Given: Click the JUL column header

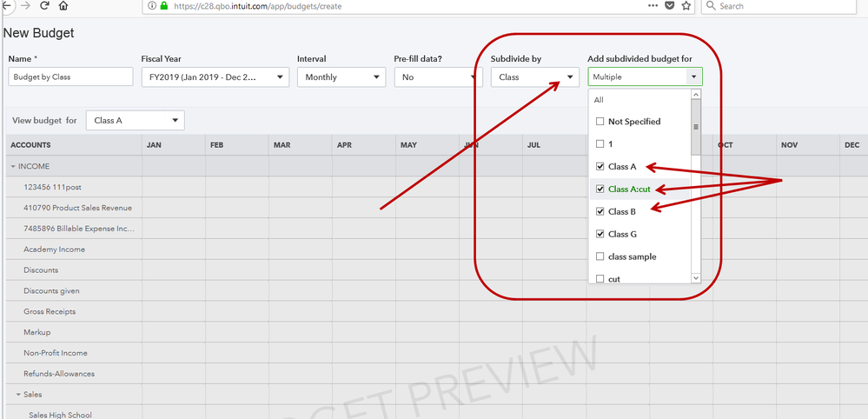Looking at the screenshot, I should pos(554,145).
